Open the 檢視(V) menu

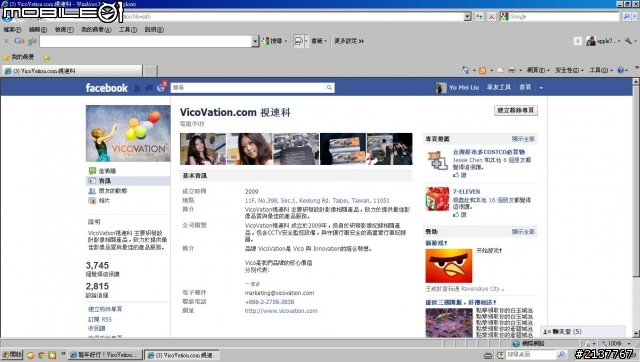(64, 30)
